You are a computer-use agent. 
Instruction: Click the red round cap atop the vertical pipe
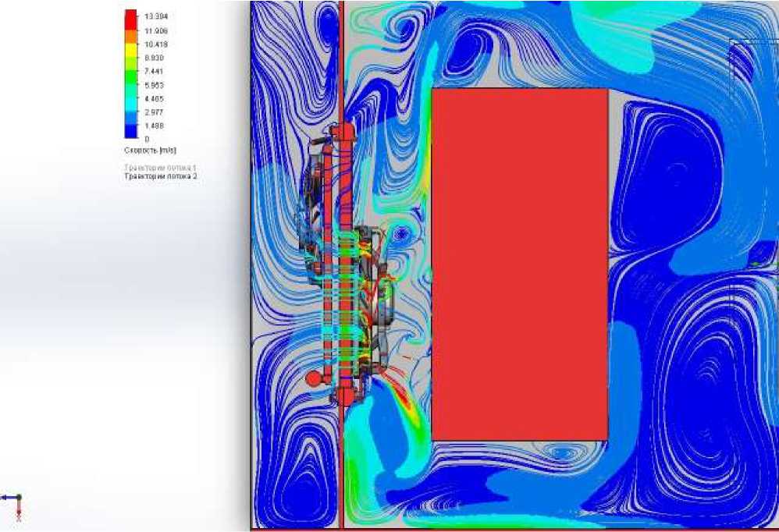click(342, 130)
